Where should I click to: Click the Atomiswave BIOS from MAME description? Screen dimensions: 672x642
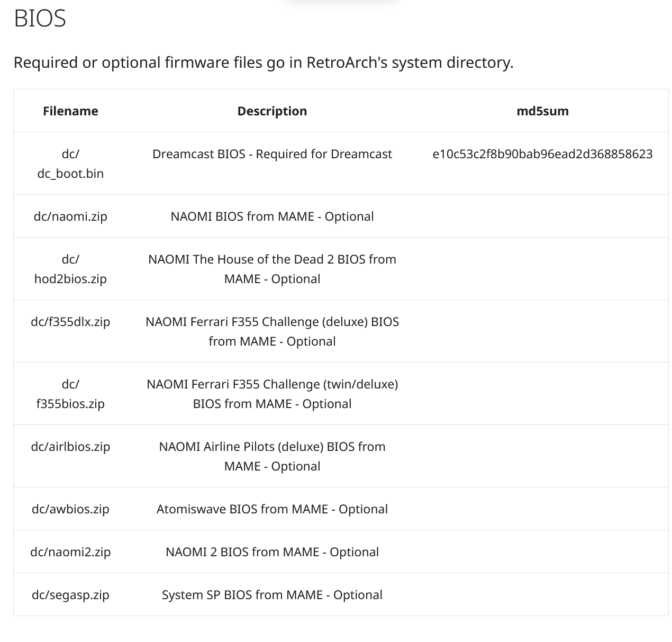272,509
